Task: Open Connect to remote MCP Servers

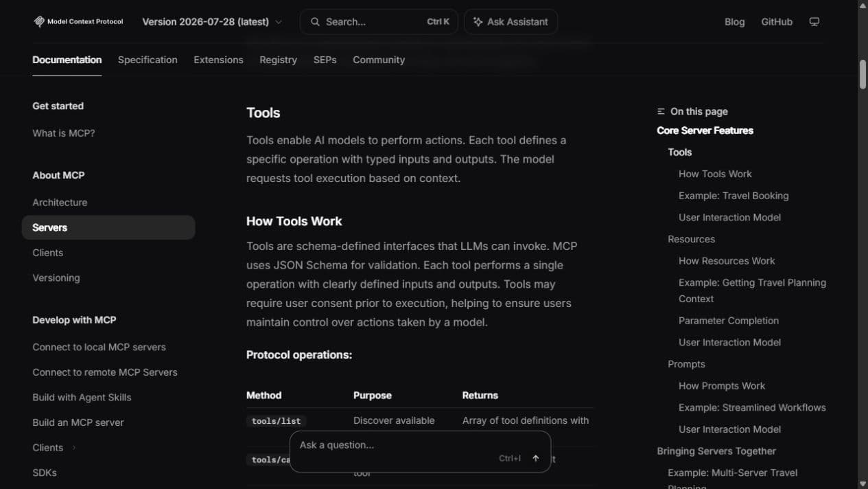Action: (x=105, y=372)
